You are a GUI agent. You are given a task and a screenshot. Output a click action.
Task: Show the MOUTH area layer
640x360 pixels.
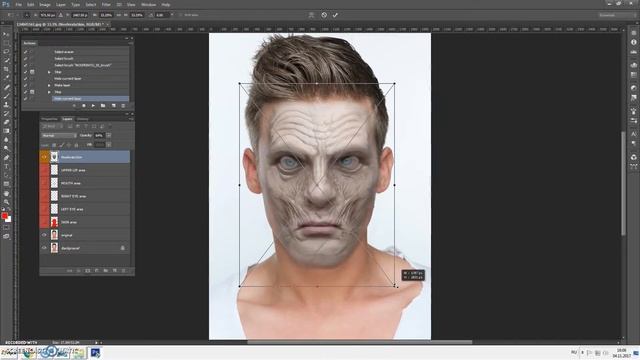click(x=44, y=183)
